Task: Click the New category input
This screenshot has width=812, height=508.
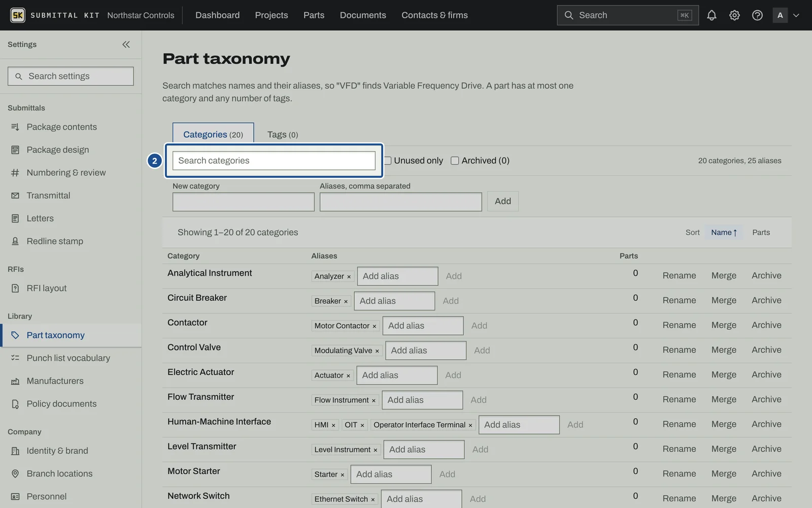Action: 243,202
